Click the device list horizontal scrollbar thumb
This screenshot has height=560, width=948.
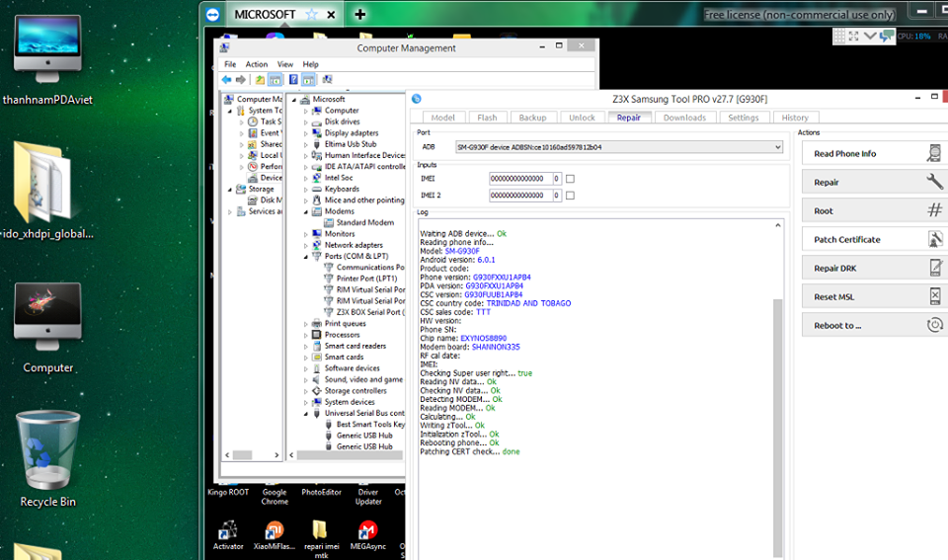[x=350, y=454]
